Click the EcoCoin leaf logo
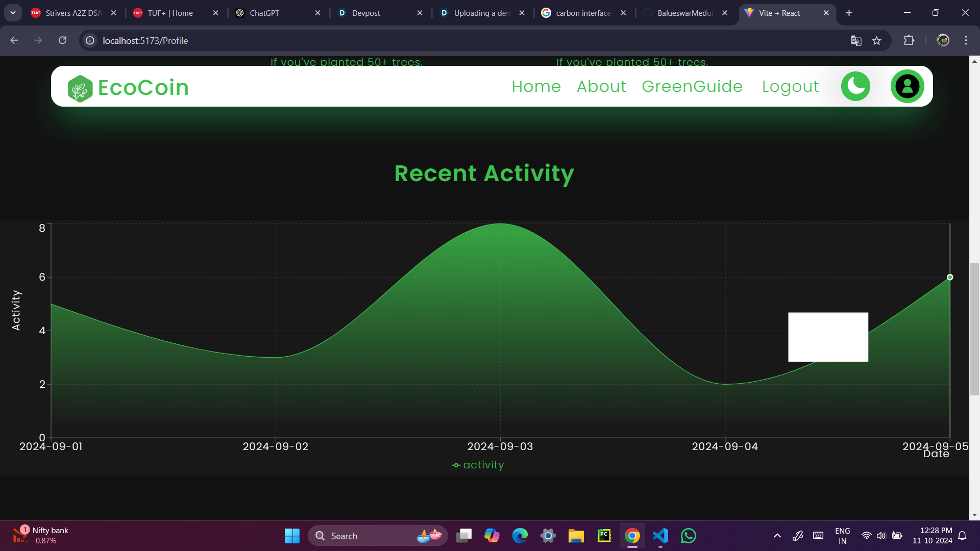The width and height of the screenshot is (980, 551). tap(80, 88)
